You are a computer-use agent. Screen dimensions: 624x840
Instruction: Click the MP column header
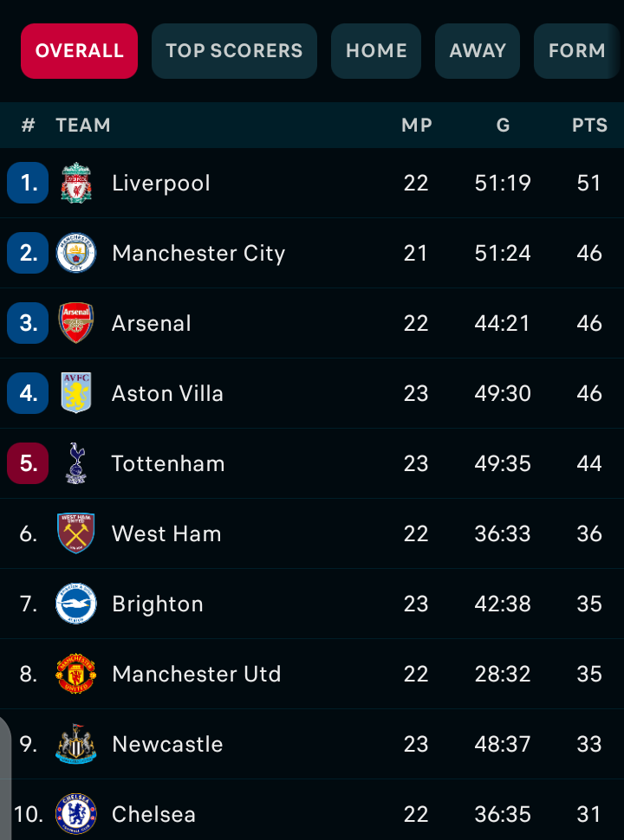point(417,126)
